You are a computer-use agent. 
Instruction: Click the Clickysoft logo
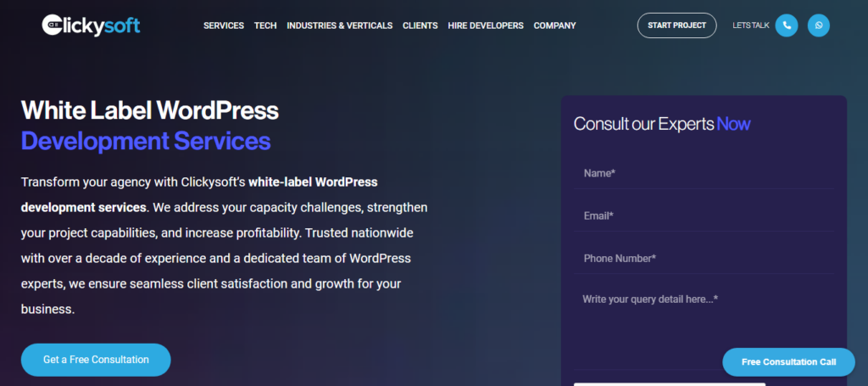[x=91, y=25]
